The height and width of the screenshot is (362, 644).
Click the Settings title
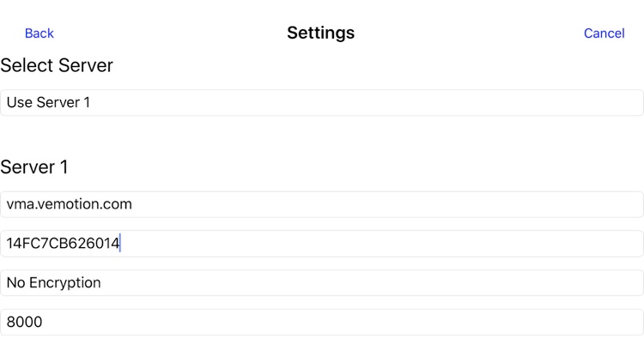tap(320, 33)
